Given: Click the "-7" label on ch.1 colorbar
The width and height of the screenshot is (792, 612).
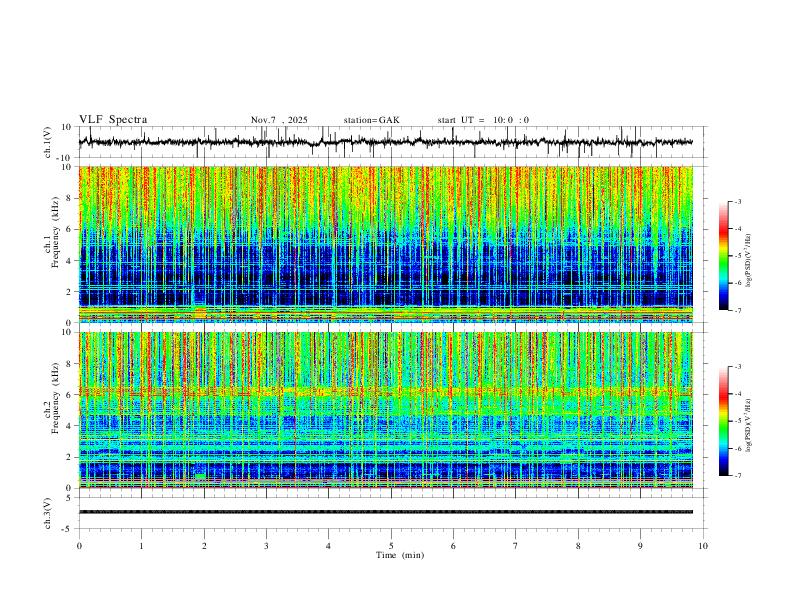Looking at the screenshot, I should (x=738, y=311).
